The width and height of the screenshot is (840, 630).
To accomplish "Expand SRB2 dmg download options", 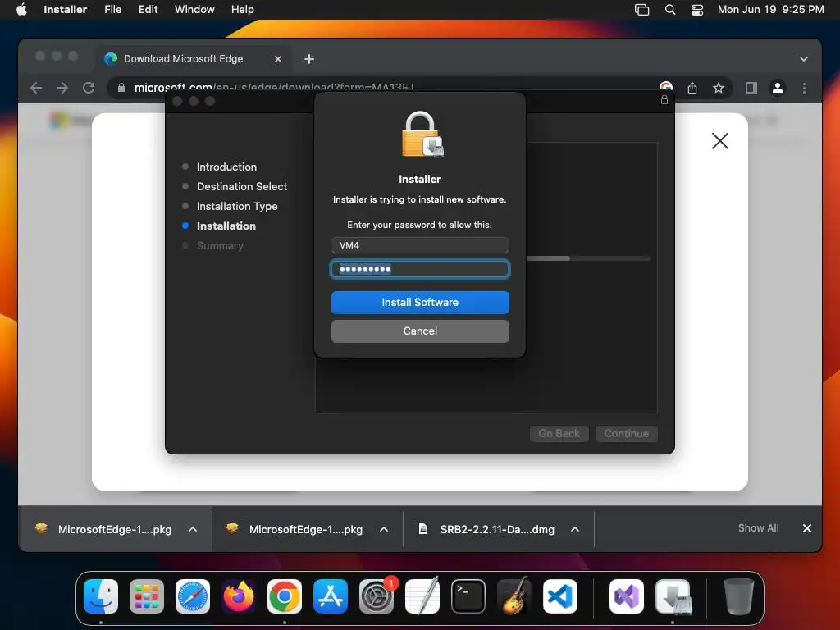I will coord(575,529).
